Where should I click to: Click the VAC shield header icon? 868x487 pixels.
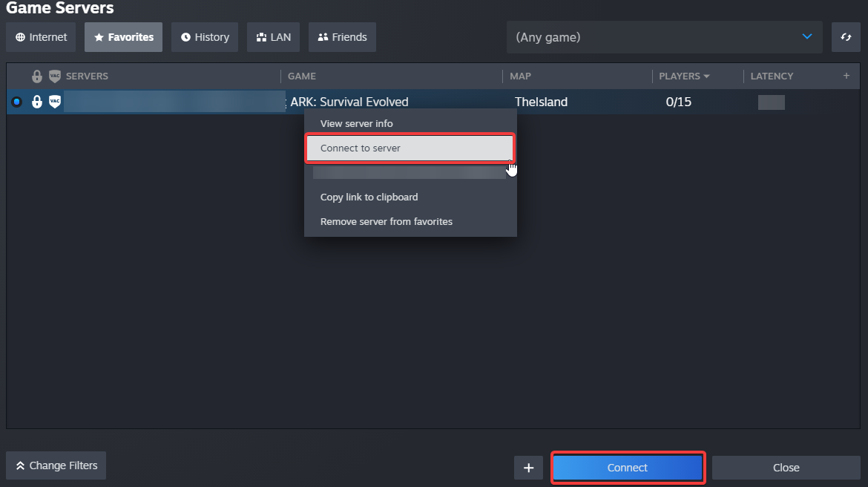coord(55,76)
